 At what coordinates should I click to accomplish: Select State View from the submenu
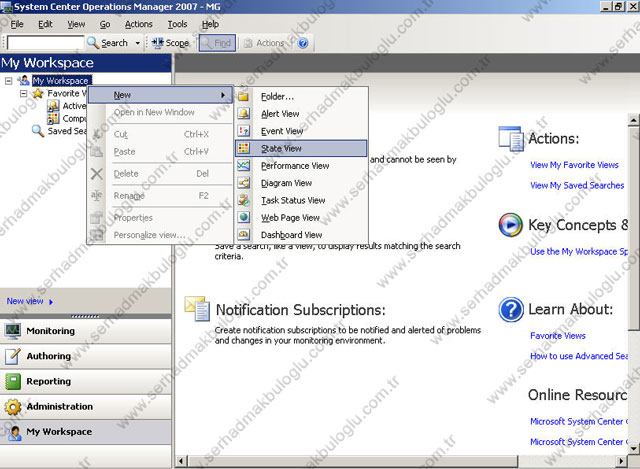pyautogui.click(x=301, y=148)
